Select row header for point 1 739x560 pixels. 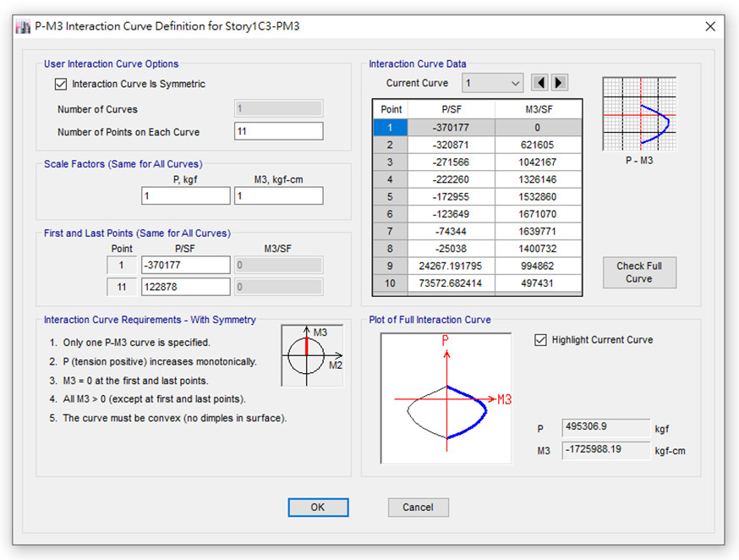coord(391,127)
